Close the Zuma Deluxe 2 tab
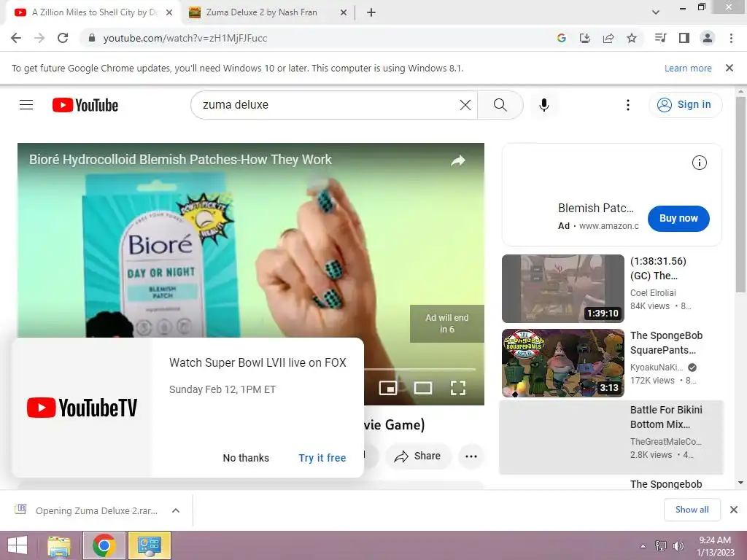Image resolution: width=747 pixels, height=560 pixels. 344,12
